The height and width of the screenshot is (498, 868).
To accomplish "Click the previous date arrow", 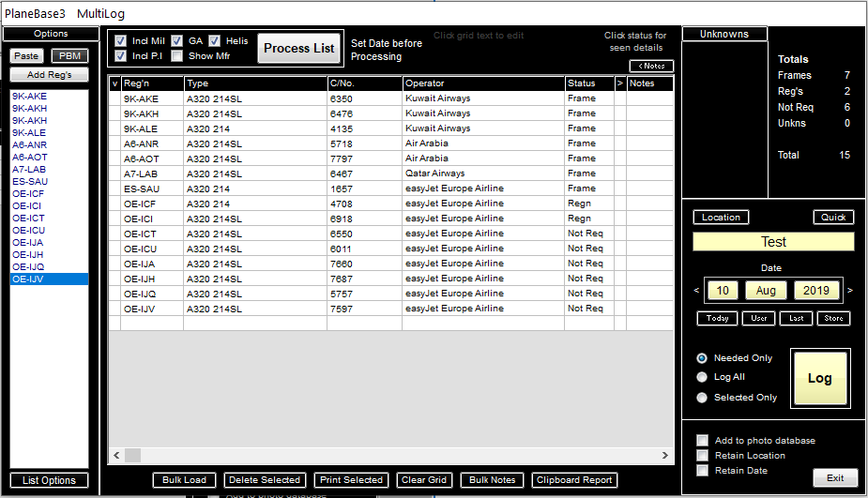I will pyautogui.click(x=696, y=291).
